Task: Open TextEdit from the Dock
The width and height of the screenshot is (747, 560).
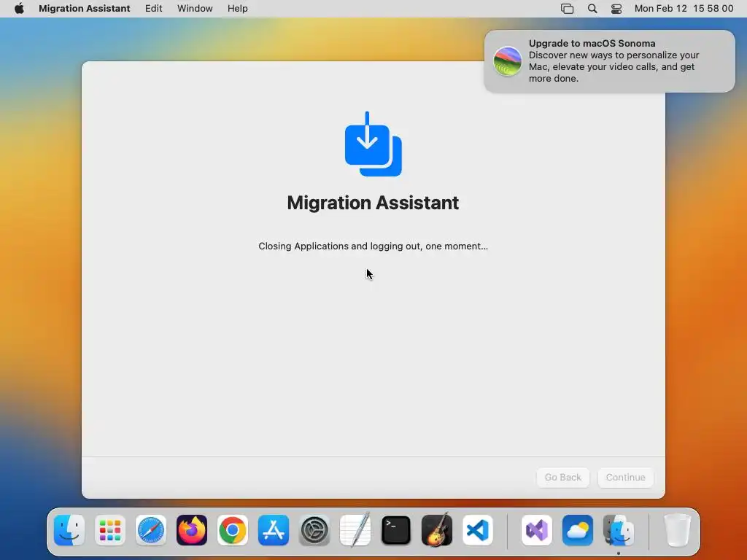Action: [x=355, y=529]
